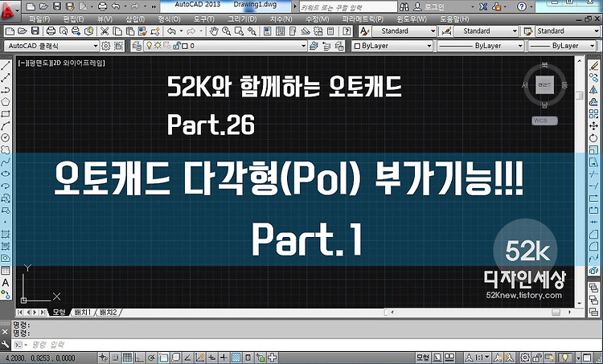Viewport: 603px width, 364px height.
Task: Click the horizontal scrollbar thumb
Action: coord(556,313)
